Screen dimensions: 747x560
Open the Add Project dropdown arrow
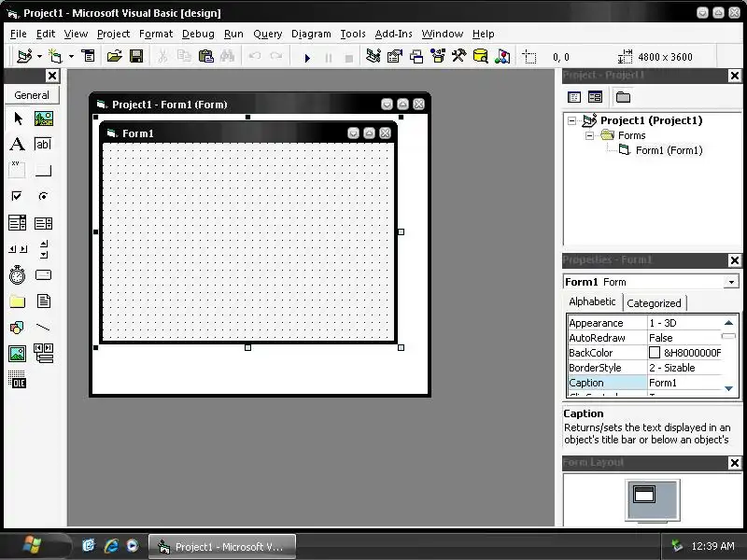39,57
